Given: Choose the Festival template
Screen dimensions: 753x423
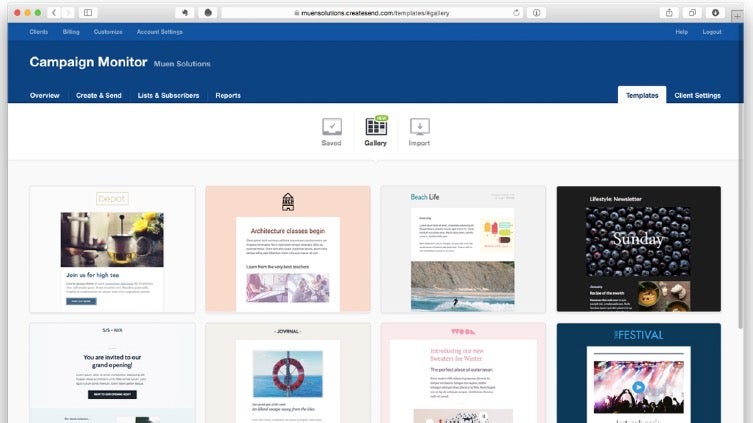Looking at the screenshot, I should point(639,373).
